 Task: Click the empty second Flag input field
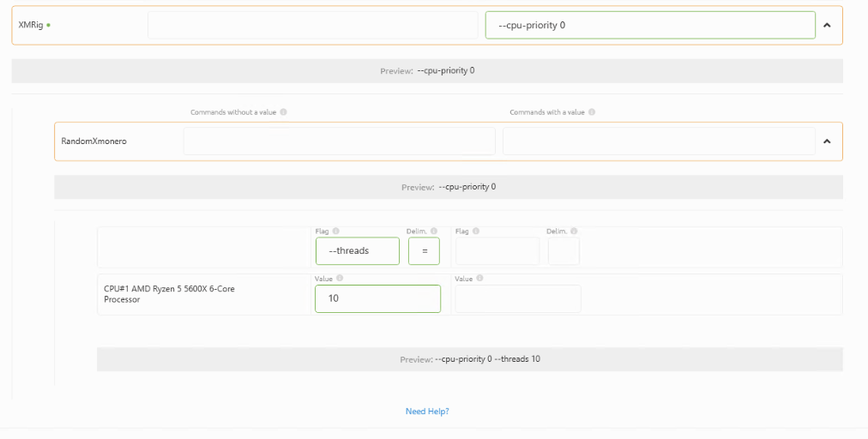click(x=497, y=251)
